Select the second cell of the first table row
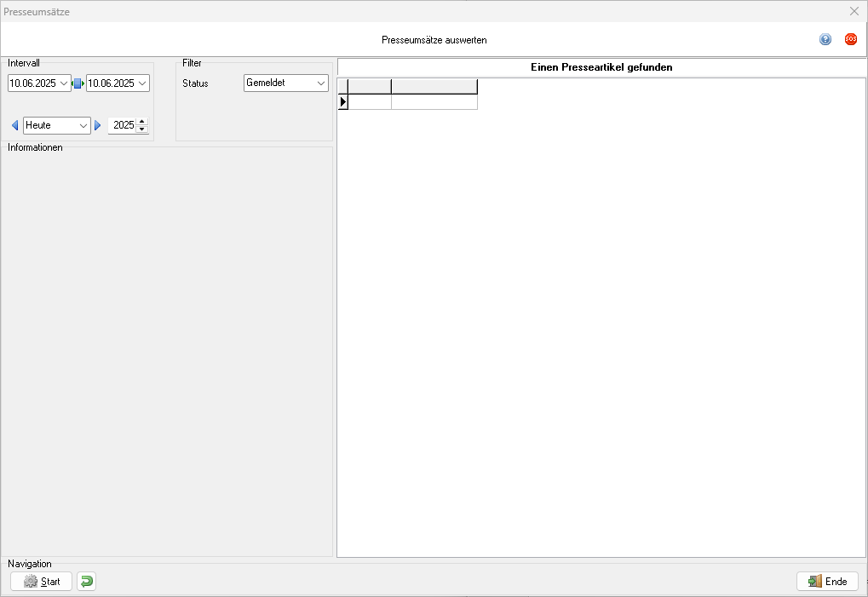The height and width of the screenshot is (597, 868). 434,102
